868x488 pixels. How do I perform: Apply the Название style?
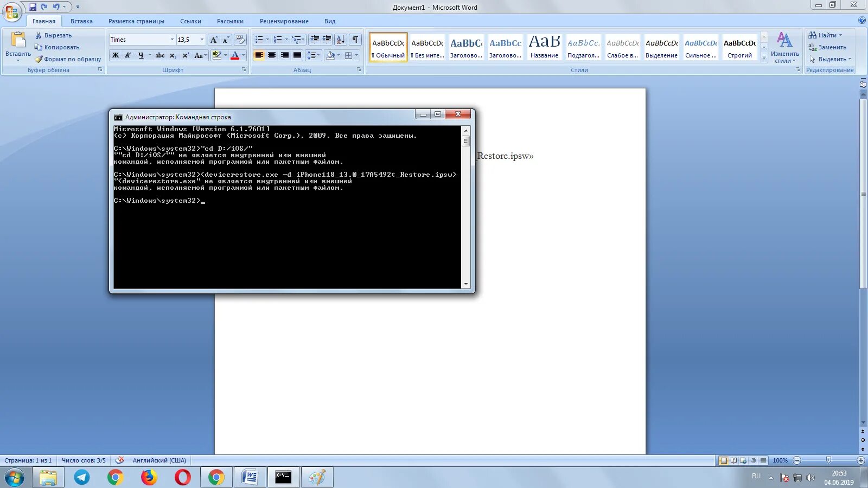pyautogui.click(x=544, y=47)
